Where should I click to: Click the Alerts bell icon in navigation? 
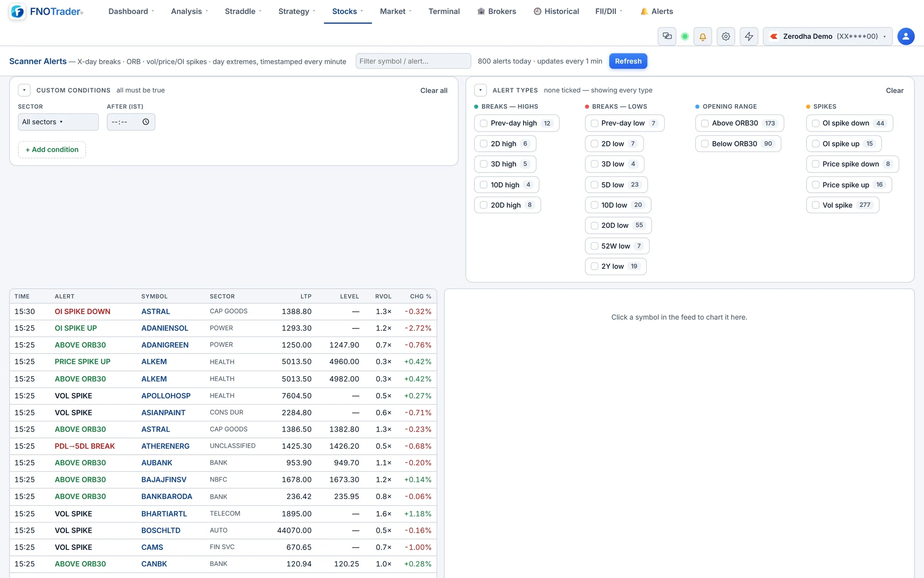click(644, 11)
